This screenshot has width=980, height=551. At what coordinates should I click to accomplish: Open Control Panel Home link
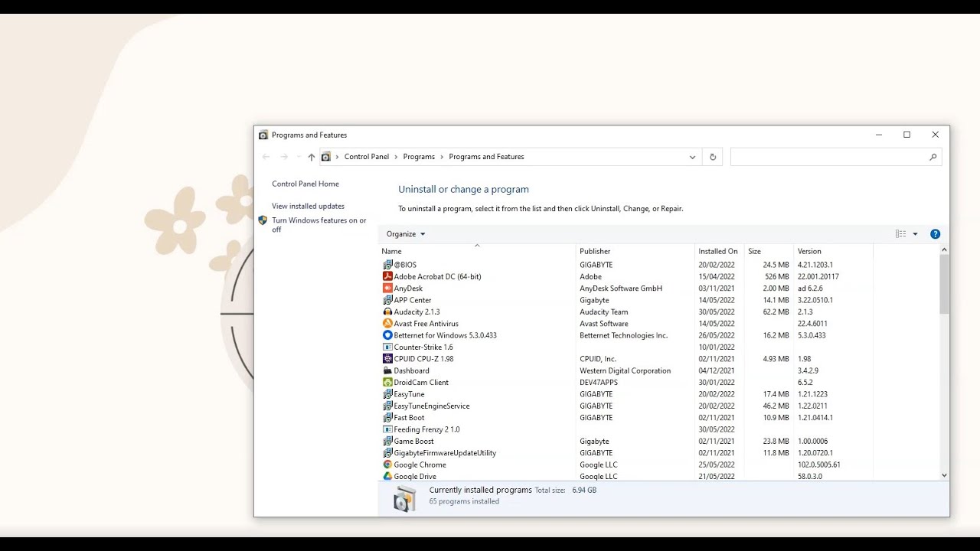pos(305,184)
